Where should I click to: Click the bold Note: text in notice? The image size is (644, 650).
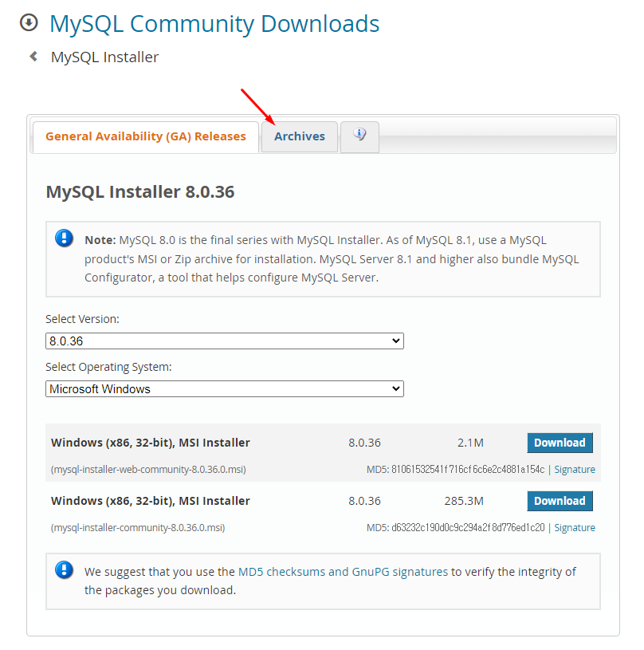(100, 240)
